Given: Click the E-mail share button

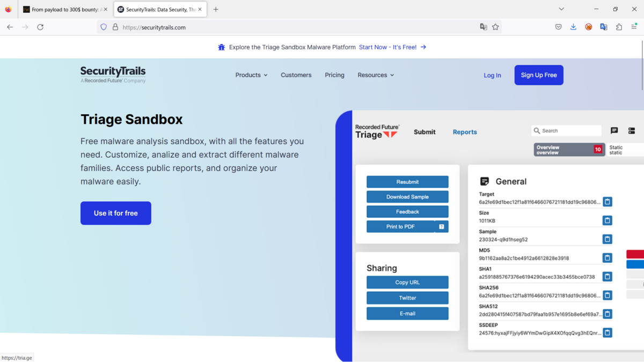Looking at the screenshot, I should [x=407, y=313].
